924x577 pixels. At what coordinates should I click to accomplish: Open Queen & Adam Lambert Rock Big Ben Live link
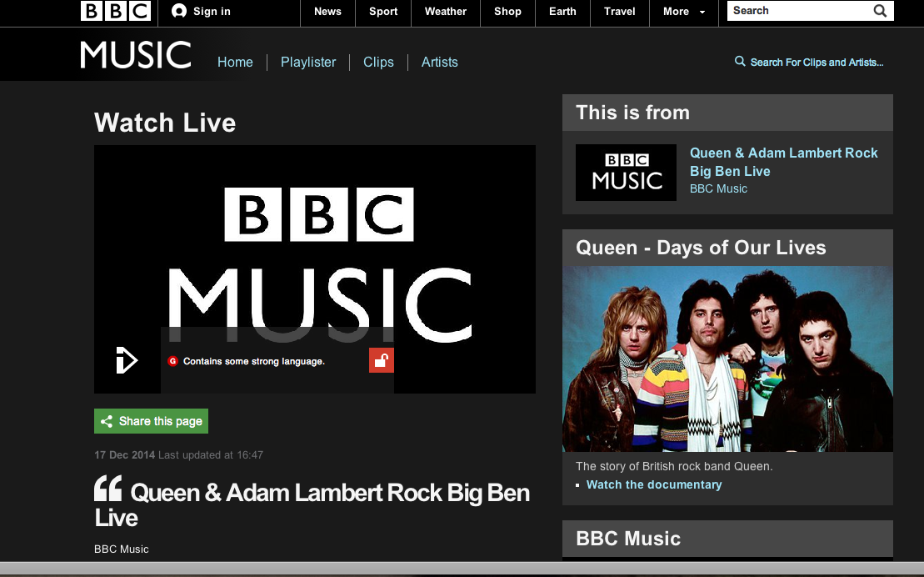784,162
